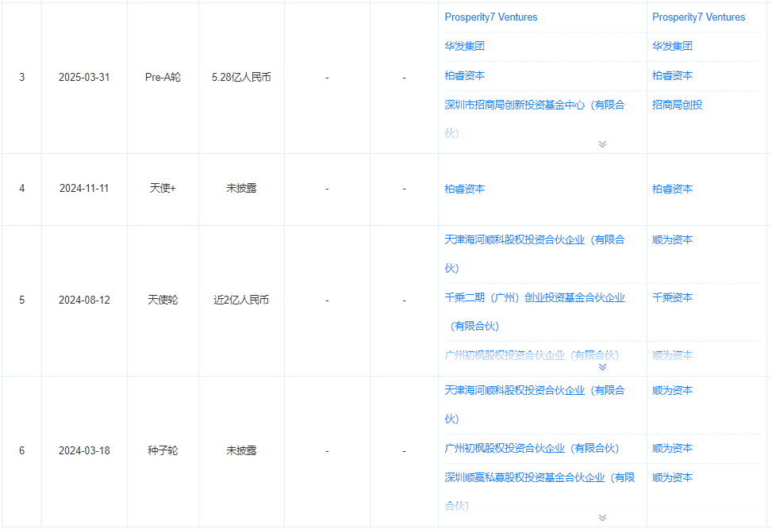Expand the collapsed investor list for the 天使轮 round
This screenshot has width=772, height=532.
point(602,367)
